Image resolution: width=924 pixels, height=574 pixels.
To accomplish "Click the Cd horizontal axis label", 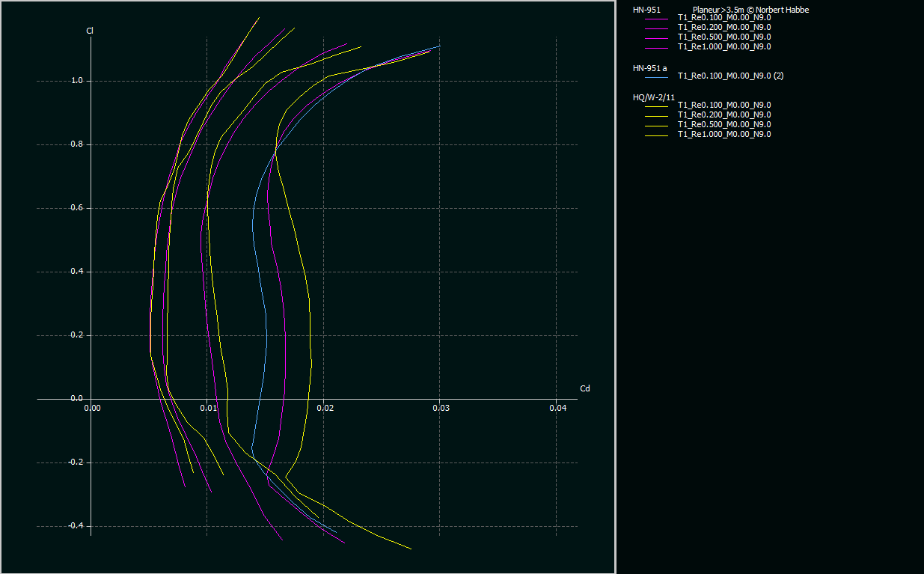I will pos(585,388).
